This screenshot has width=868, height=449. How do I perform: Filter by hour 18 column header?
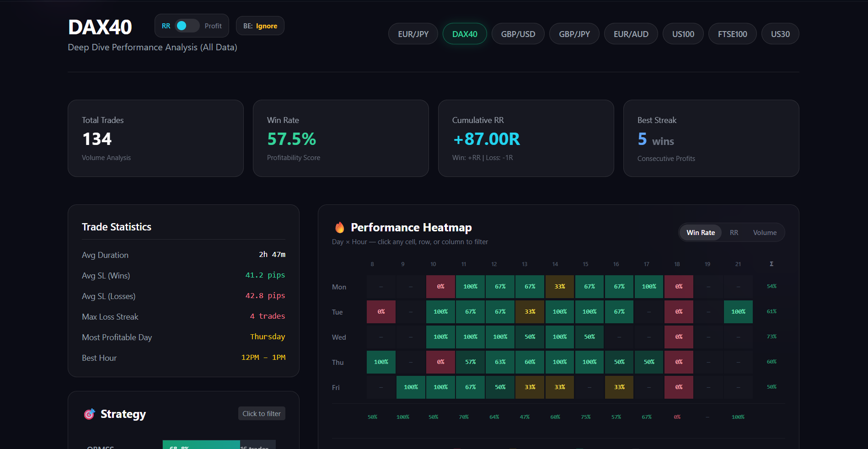[x=677, y=264]
